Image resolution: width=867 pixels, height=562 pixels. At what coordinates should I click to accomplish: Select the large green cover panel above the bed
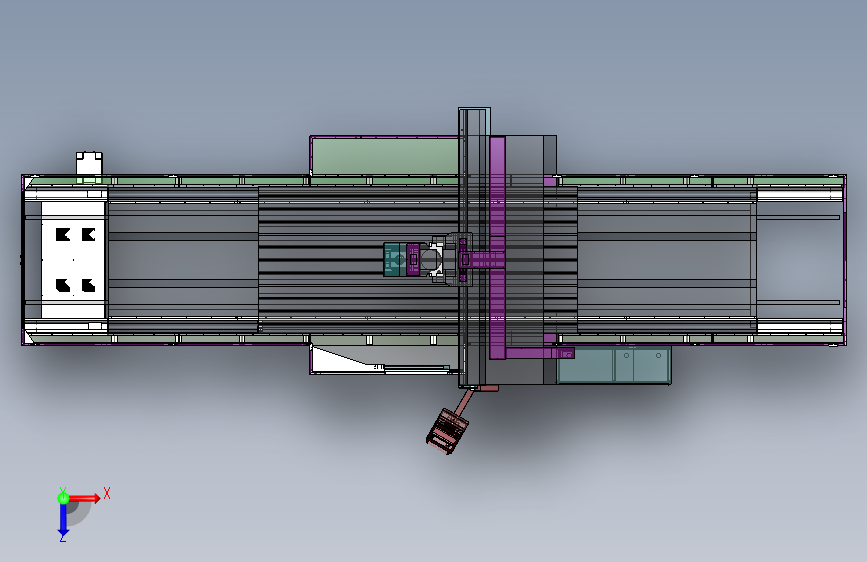[x=385, y=156]
